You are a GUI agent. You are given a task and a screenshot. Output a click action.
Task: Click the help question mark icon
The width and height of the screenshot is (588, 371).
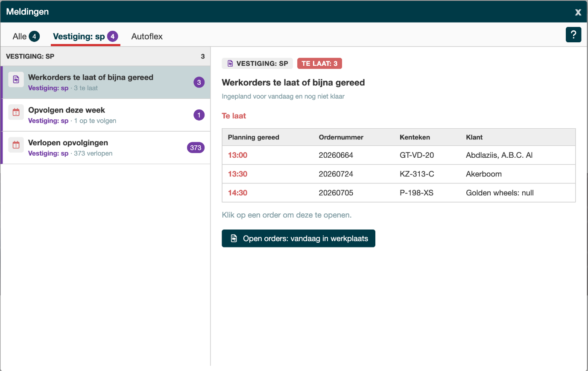(573, 34)
